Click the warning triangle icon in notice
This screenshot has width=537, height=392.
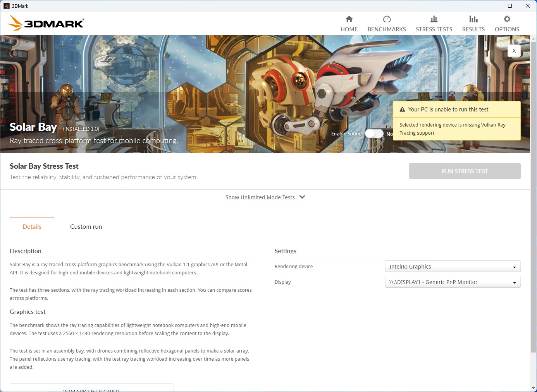click(402, 110)
